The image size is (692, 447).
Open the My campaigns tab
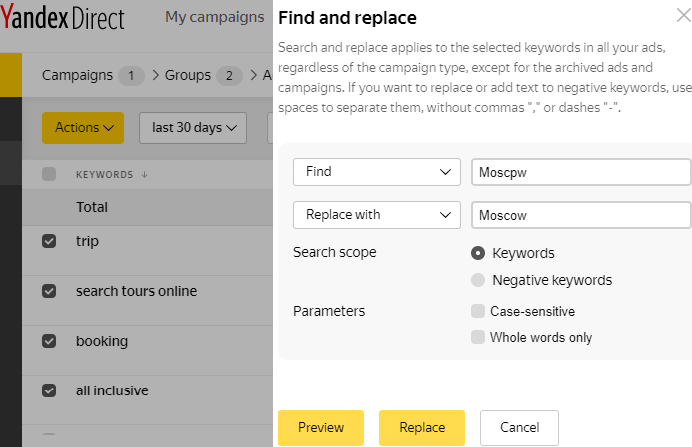[214, 17]
